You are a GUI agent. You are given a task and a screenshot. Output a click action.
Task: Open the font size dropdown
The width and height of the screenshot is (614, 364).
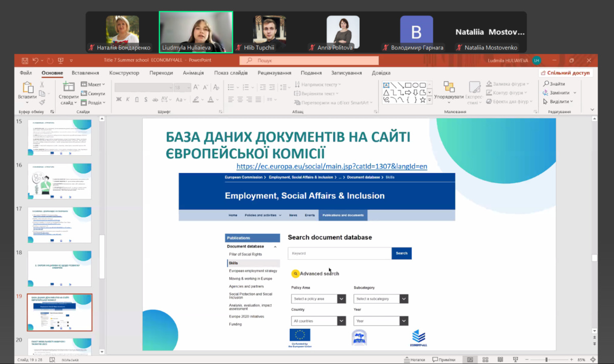pyautogui.click(x=189, y=87)
